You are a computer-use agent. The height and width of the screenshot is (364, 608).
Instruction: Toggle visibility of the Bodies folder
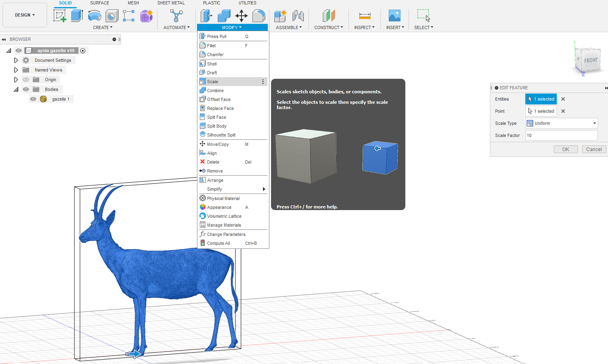25,89
